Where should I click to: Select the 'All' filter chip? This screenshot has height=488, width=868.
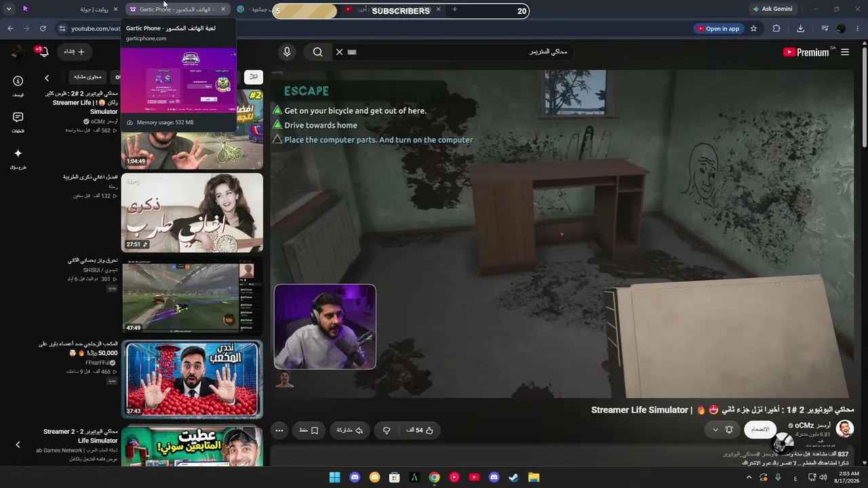(x=253, y=77)
